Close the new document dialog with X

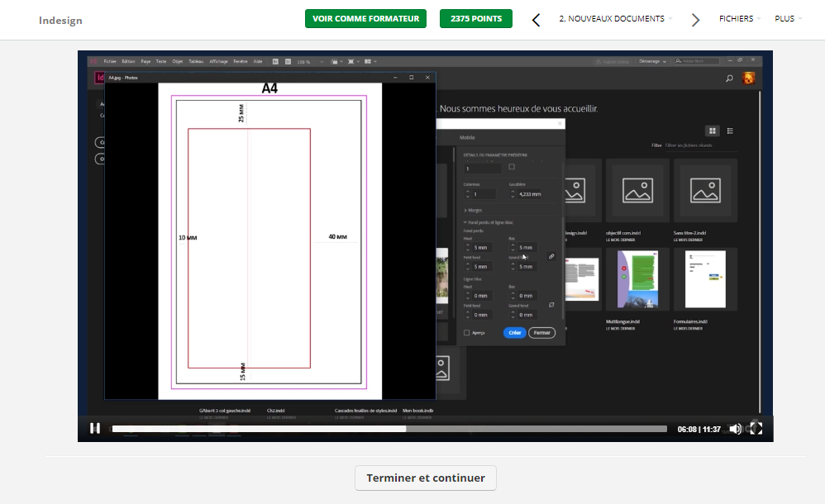pos(560,123)
